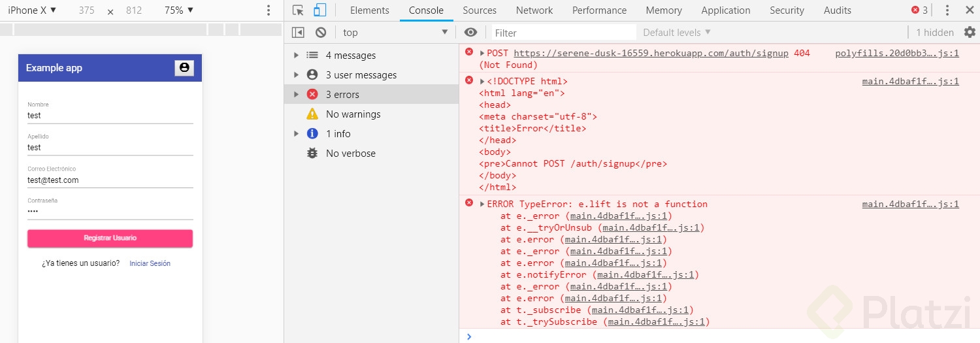Toggle the live expression eye icon
The height and width of the screenshot is (343, 980).
click(470, 33)
